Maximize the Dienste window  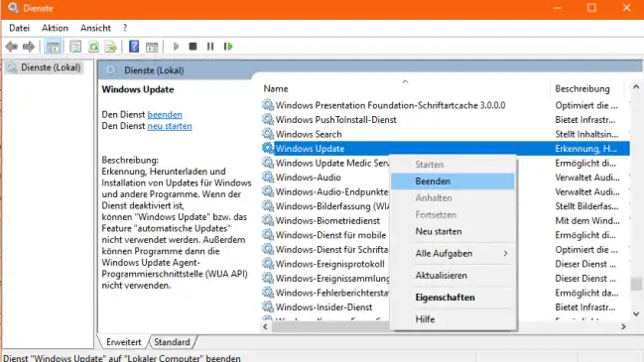point(591,8)
